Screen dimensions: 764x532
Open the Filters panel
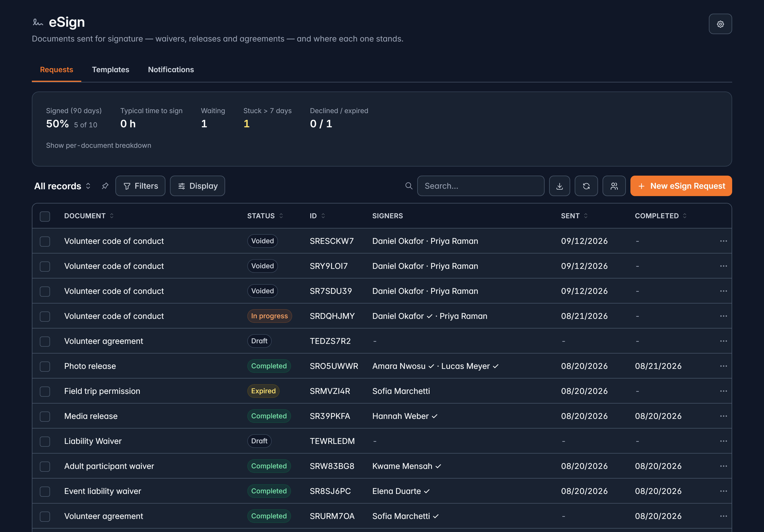pyautogui.click(x=140, y=186)
